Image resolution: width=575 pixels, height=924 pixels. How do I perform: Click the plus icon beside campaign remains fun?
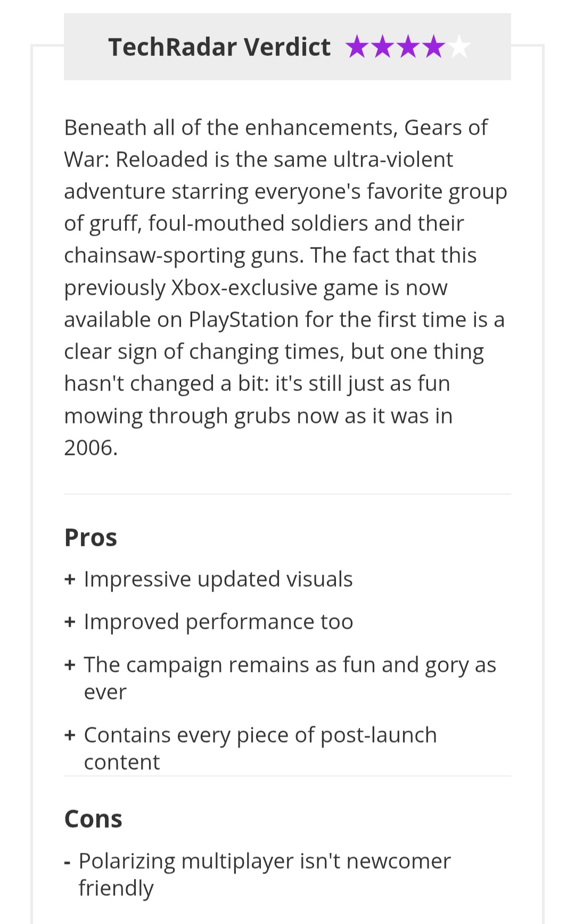point(70,665)
